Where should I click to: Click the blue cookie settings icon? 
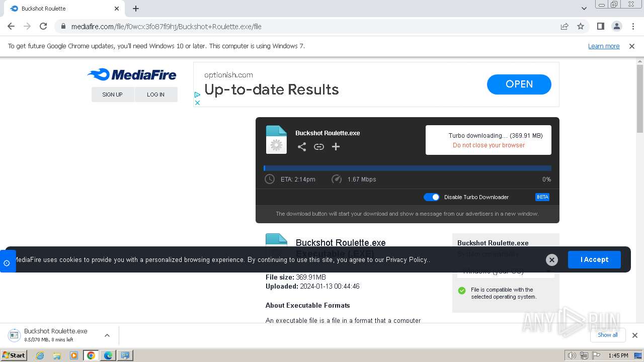coord(7,262)
